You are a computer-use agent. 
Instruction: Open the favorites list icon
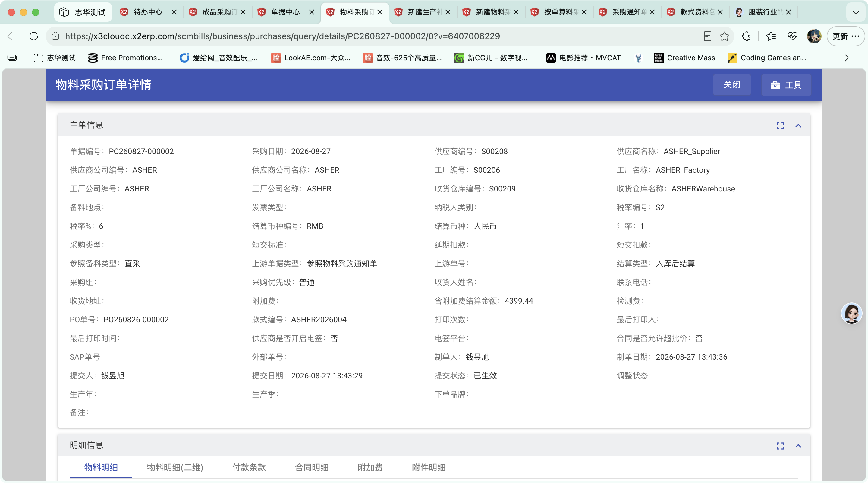[x=771, y=36]
